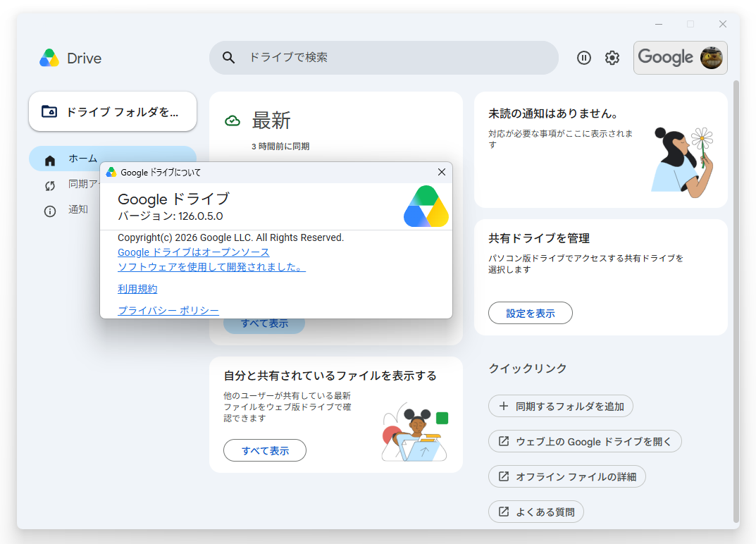Click the cloud synced icon beside 最新

point(233,120)
